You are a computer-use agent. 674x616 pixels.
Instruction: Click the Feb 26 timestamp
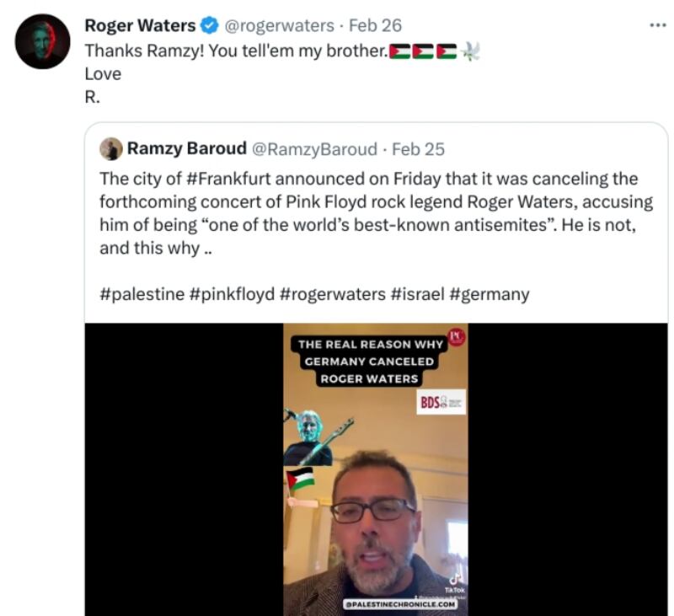click(x=375, y=26)
